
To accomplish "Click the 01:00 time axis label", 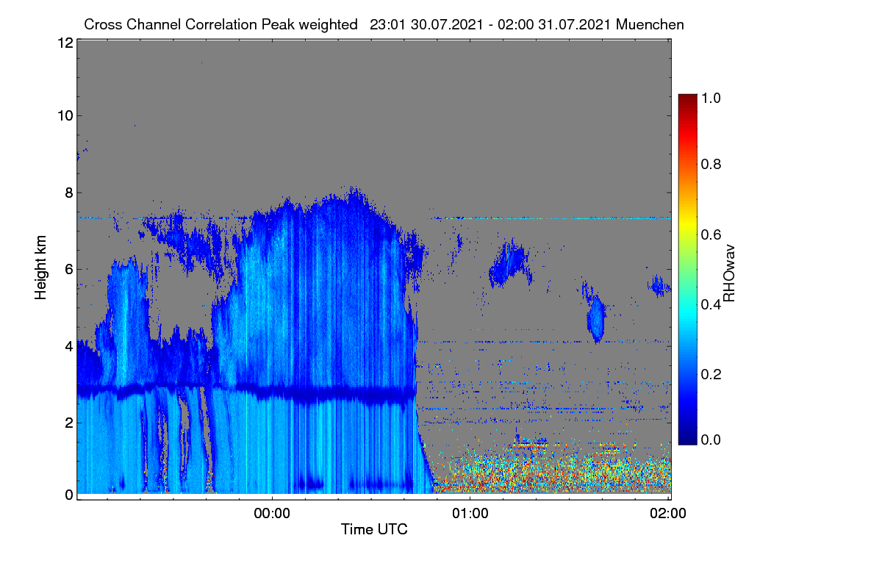I will point(470,514).
